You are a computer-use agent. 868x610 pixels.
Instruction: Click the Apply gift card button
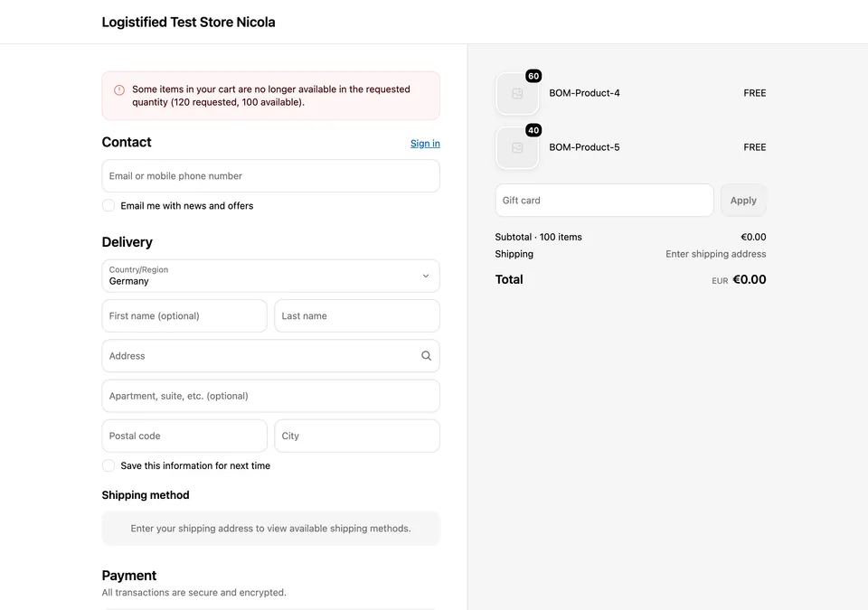[x=743, y=201]
